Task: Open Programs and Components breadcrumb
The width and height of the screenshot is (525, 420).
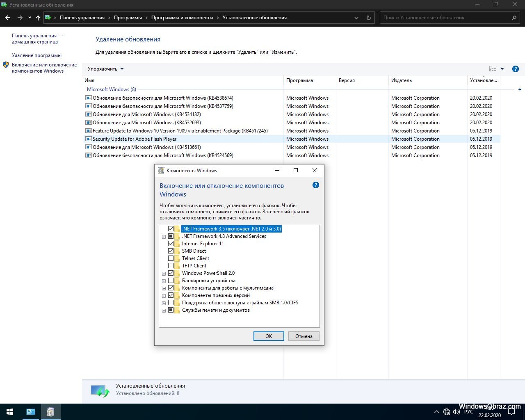Action: click(182, 18)
